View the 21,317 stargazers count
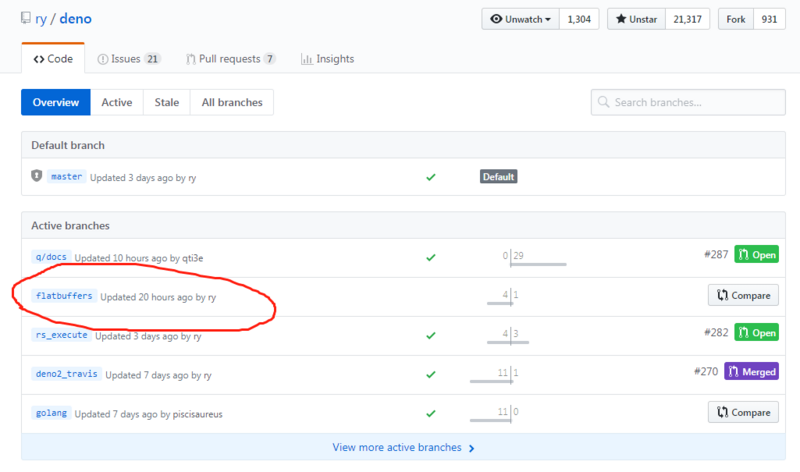The image size is (800, 472). 687,19
